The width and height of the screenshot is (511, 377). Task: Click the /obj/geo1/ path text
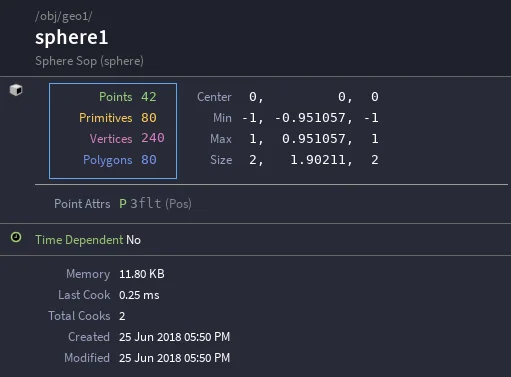point(64,16)
